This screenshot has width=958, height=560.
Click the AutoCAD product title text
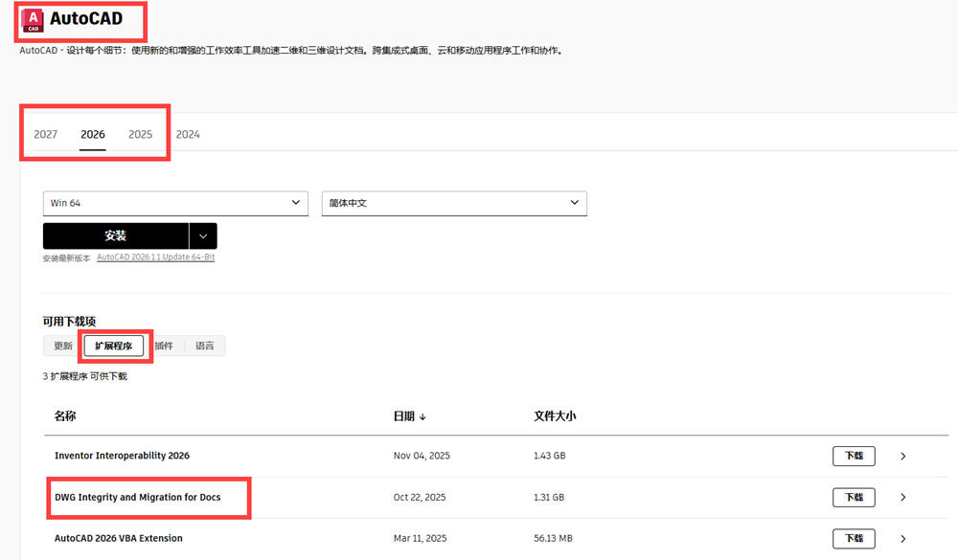(86, 19)
